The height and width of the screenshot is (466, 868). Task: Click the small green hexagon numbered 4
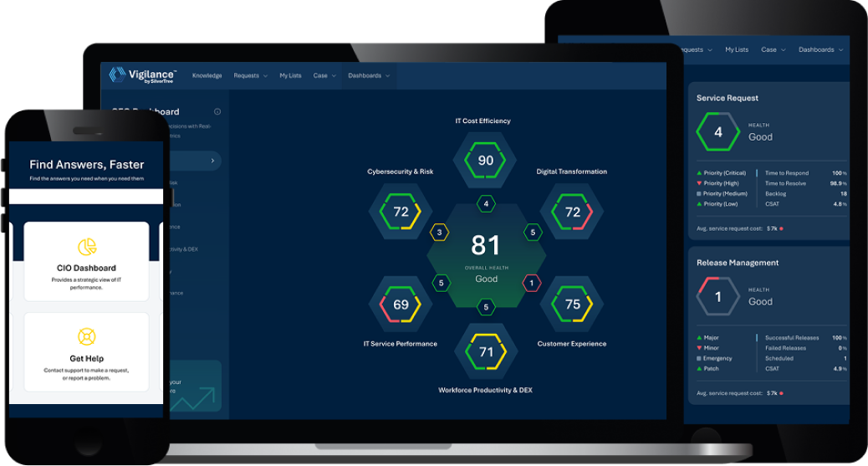tap(486, 204)
